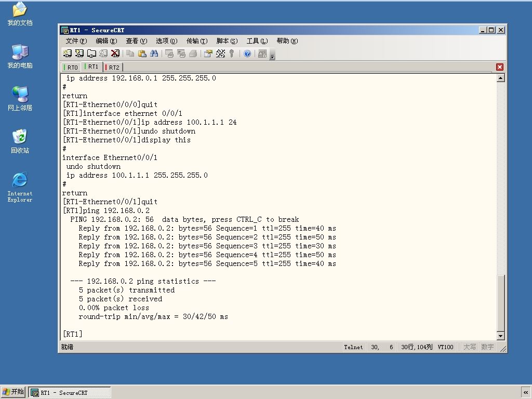Click the vertical scrollbar thumb
The height and width of the screenshot is (399, 532).
[500, 303]
